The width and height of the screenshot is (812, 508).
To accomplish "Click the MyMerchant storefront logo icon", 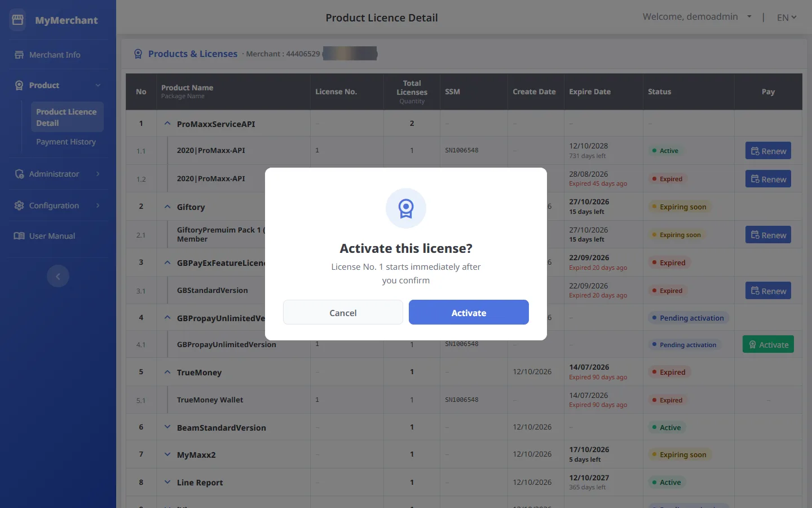I will [x=17, y=20].
